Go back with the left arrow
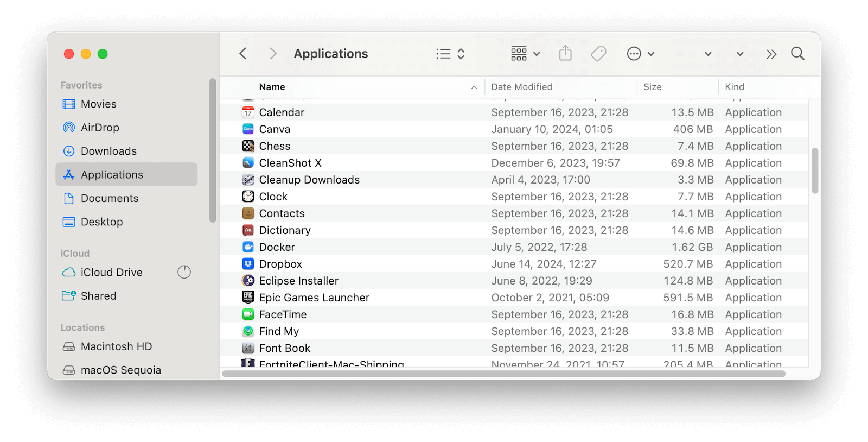 point(243,54)
